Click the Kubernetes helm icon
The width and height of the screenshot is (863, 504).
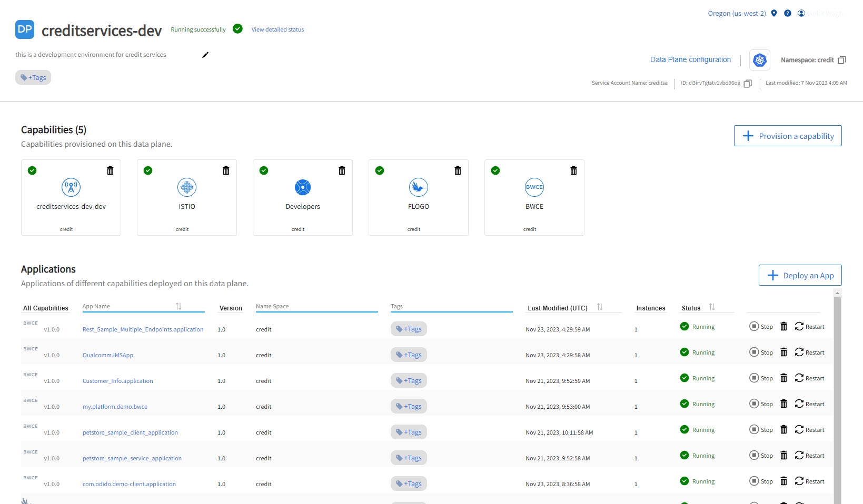759,60
